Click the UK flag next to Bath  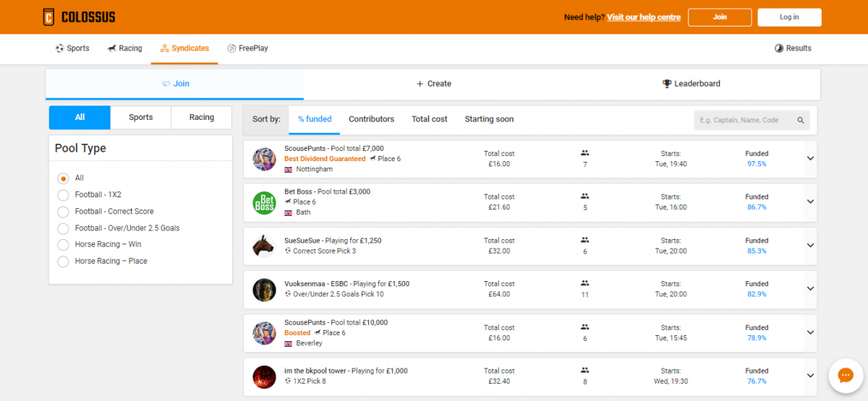[289, 212]
